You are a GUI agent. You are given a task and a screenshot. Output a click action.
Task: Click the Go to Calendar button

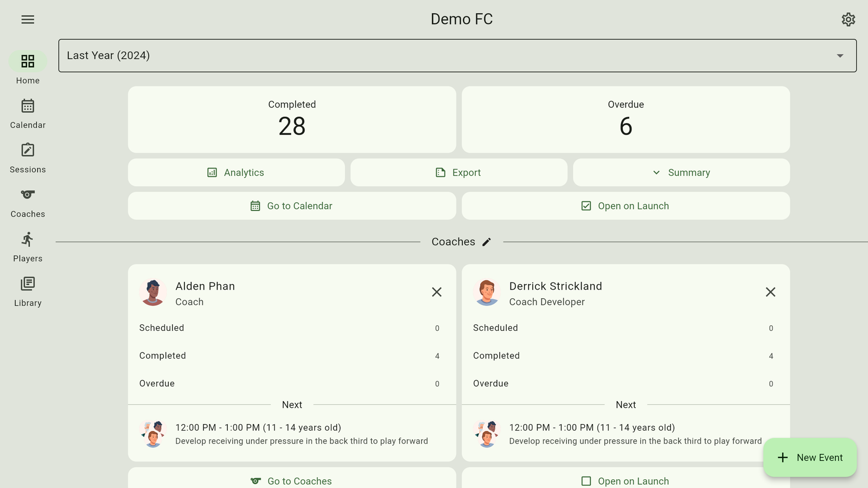(292, 206)
